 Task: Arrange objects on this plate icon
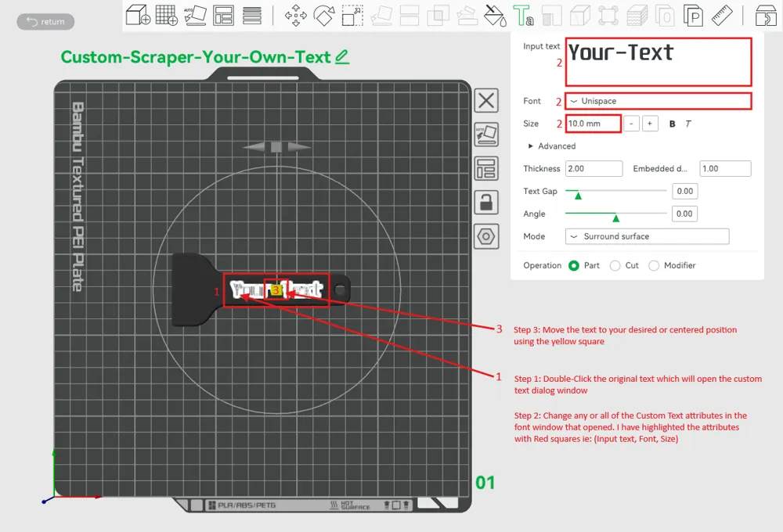(x=486, y=168)
